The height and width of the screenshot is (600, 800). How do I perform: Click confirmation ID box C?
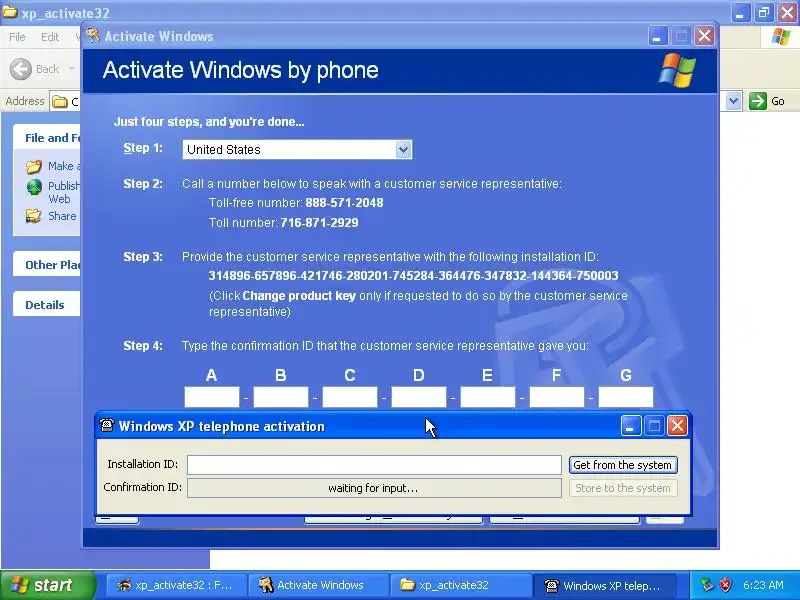(x=349, y=397)
